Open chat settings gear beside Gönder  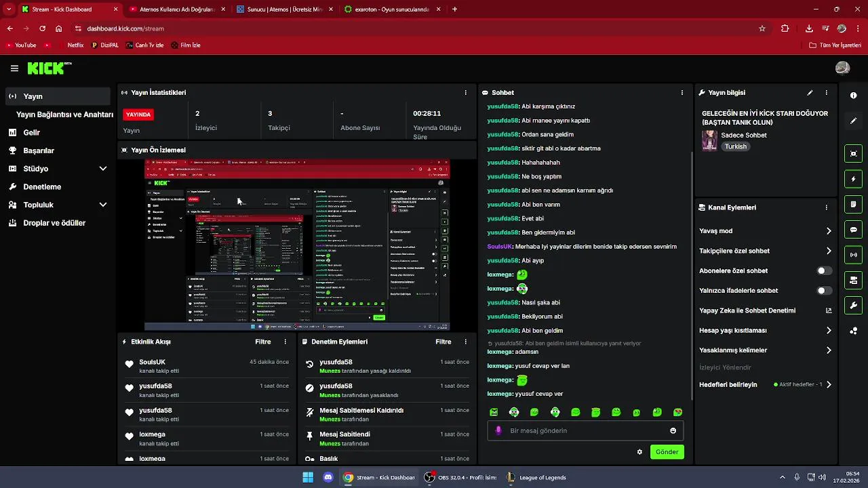tap(639, 452)
